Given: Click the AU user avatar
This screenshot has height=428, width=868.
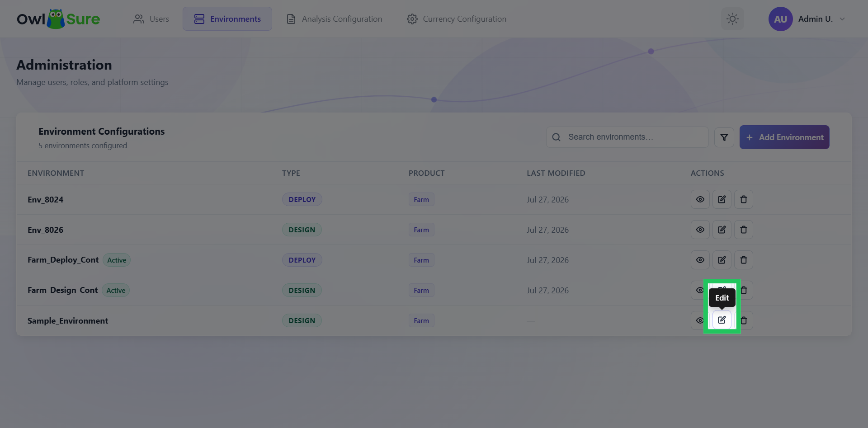Looking at the screenshot, I should point(780,19).
